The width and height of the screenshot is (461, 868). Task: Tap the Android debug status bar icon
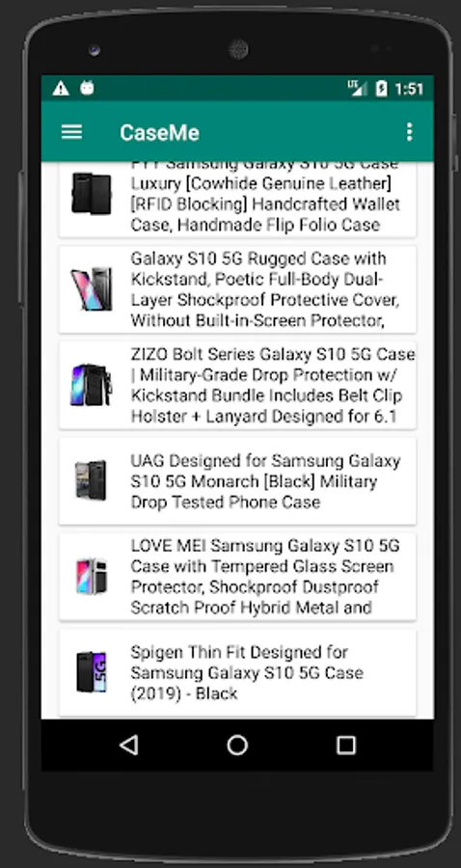pyautogui.click(x=87, y=88)
